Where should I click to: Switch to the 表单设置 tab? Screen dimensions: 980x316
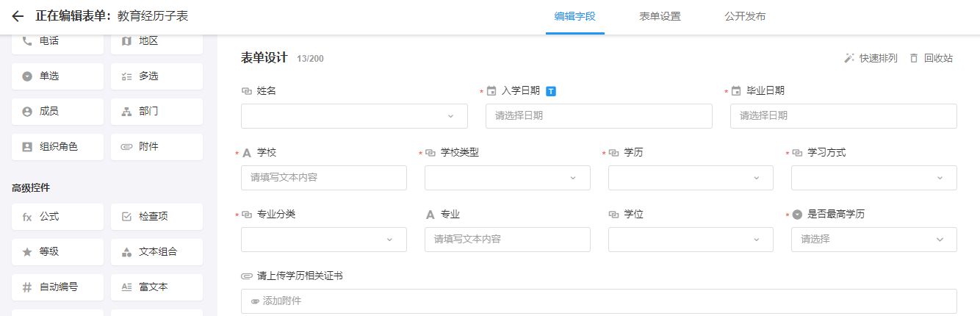click(x=660, y=16)
